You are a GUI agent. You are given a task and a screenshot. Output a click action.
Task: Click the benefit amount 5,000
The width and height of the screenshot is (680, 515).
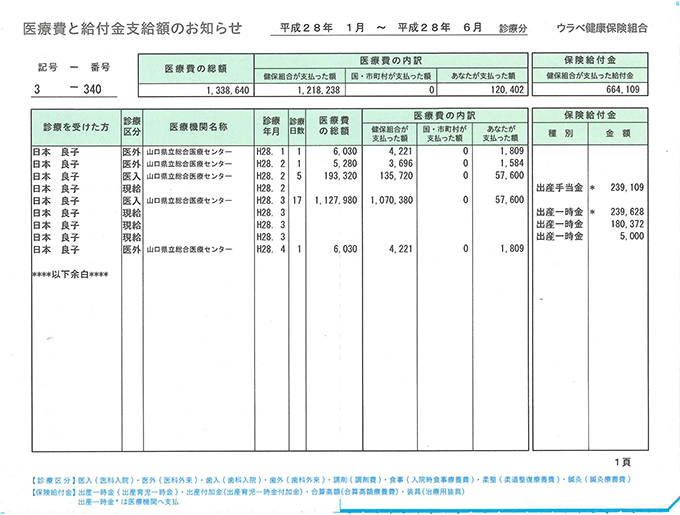pyautogui.click(x=632, y=236)
